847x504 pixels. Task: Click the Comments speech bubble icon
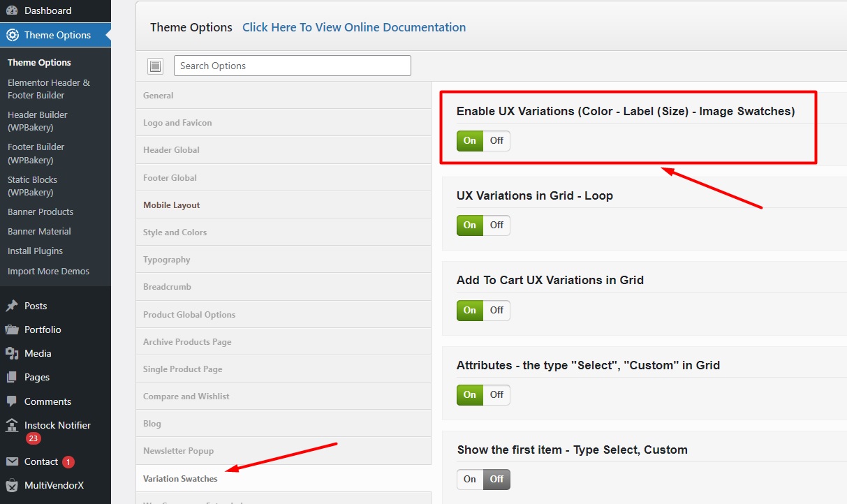12,401
